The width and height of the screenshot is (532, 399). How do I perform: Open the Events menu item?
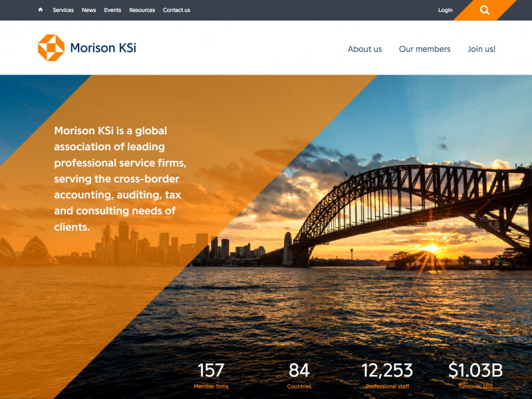click(x=112, y=10)
